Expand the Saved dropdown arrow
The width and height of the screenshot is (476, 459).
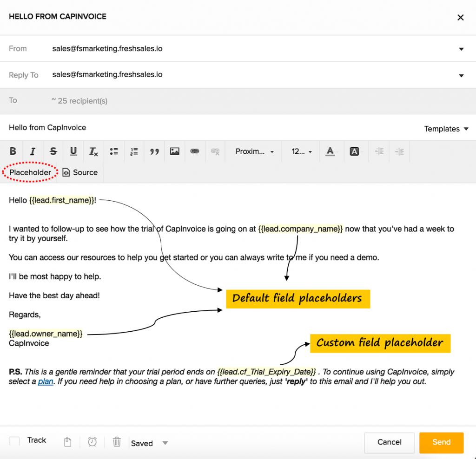coord(165,443)
